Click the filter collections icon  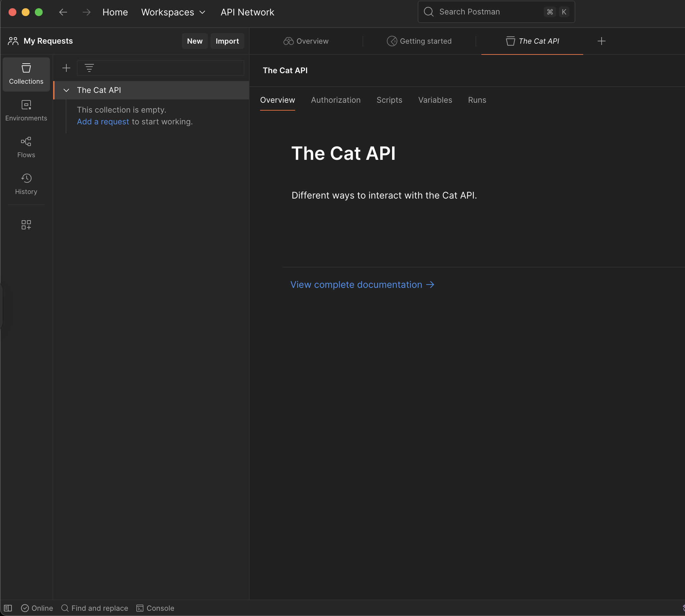pos(89,68)
